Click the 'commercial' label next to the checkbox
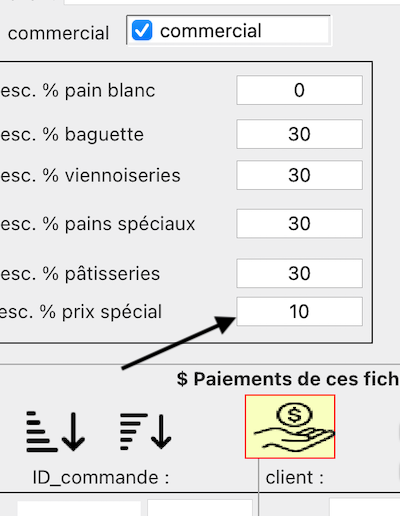Image resolution: width=400 pixels, height=516 pixels. click(211, 31)
